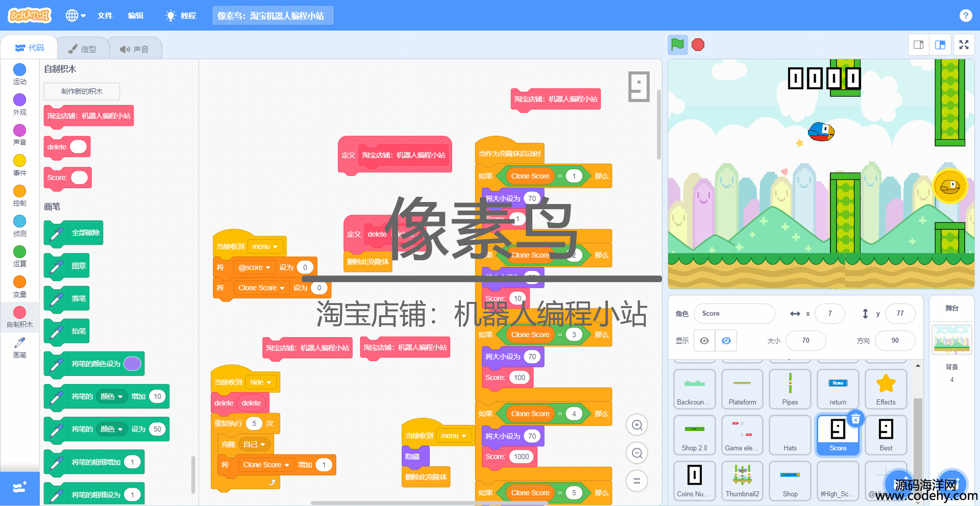Select the Pipes sprite
This screenshot has width=980, height=506.
pos(790,389)
